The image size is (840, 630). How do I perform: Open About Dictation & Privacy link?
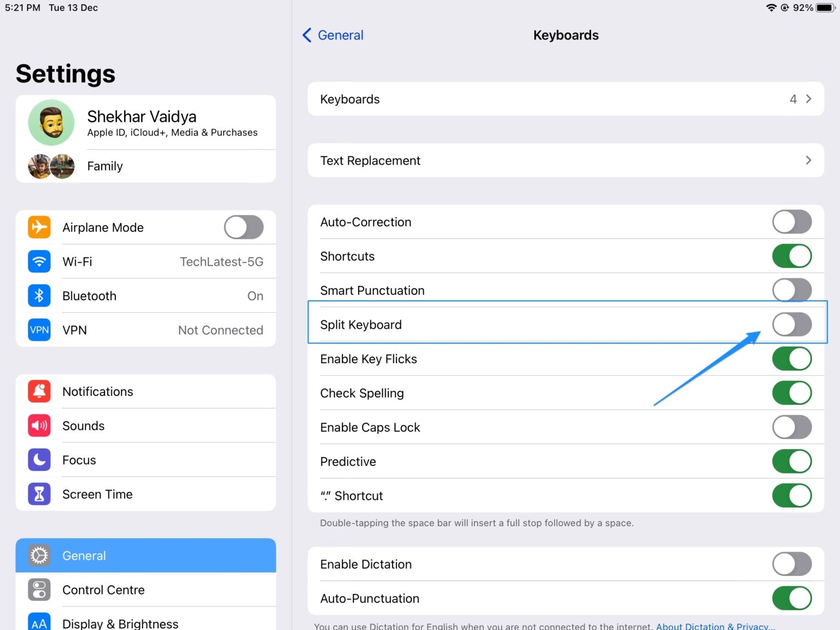click(715, 626)
